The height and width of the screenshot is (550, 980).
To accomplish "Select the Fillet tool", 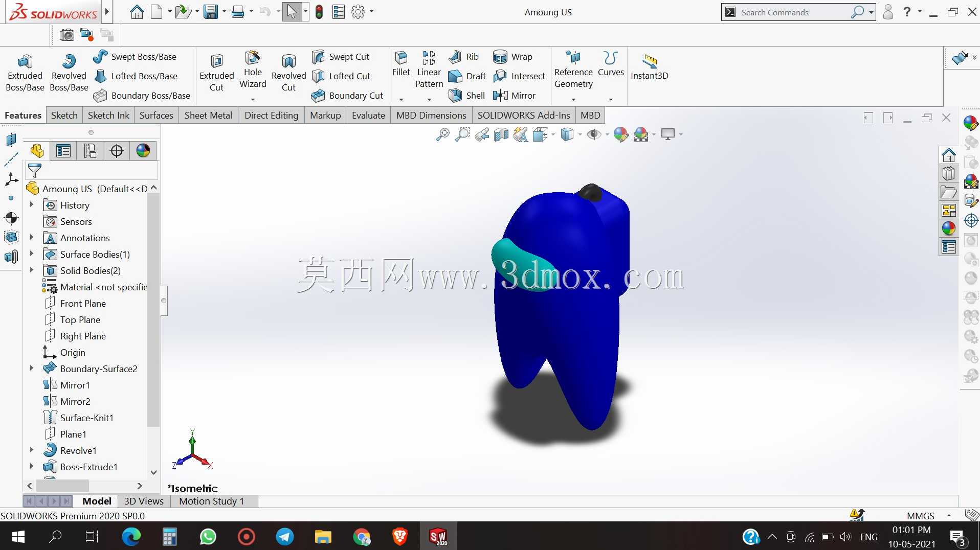I will coord(401,64).
